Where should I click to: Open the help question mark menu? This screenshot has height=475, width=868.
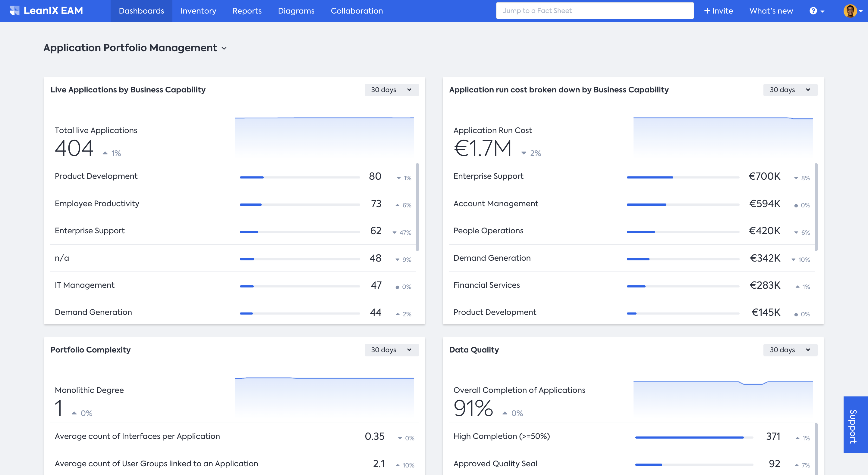(x=816, y=11)
